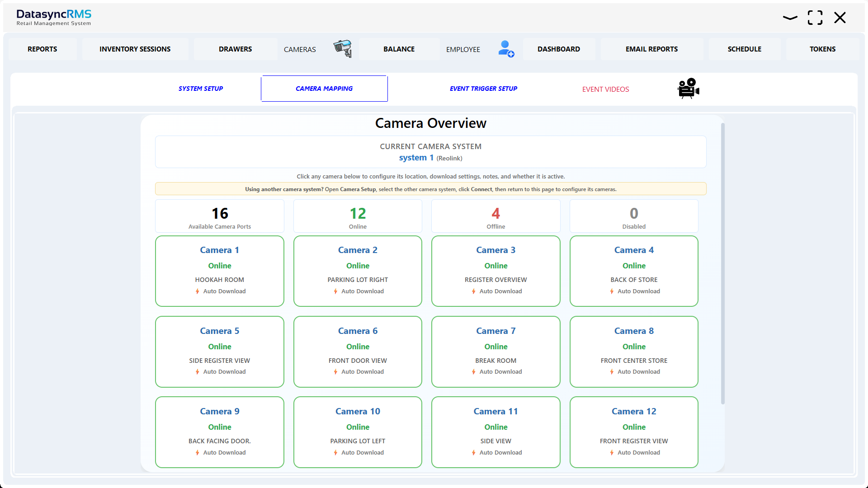Screen dimensions: 868x488
Task: Configure Camera 1 Hookah Room card
Action: pos(220,271)
